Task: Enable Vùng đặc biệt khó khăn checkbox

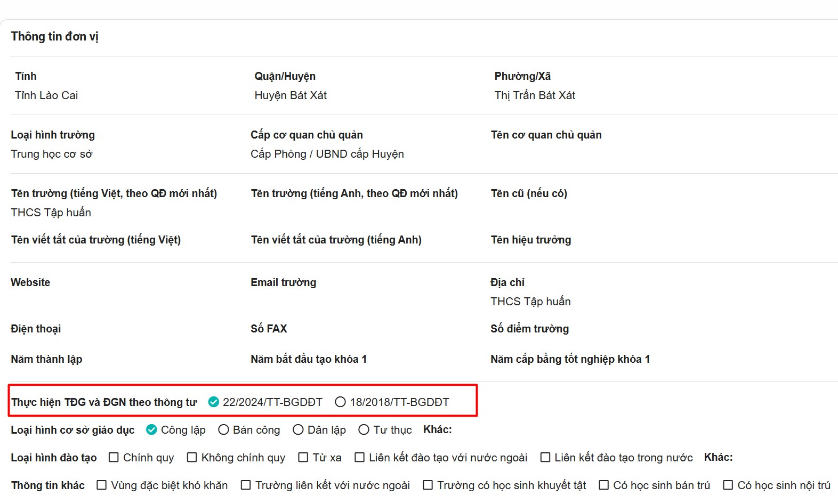Action: click(101, 485)
